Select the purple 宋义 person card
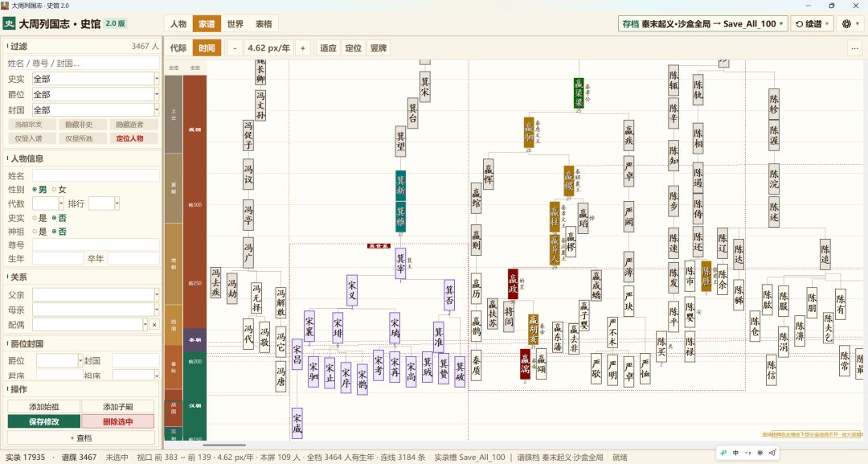 352,290
